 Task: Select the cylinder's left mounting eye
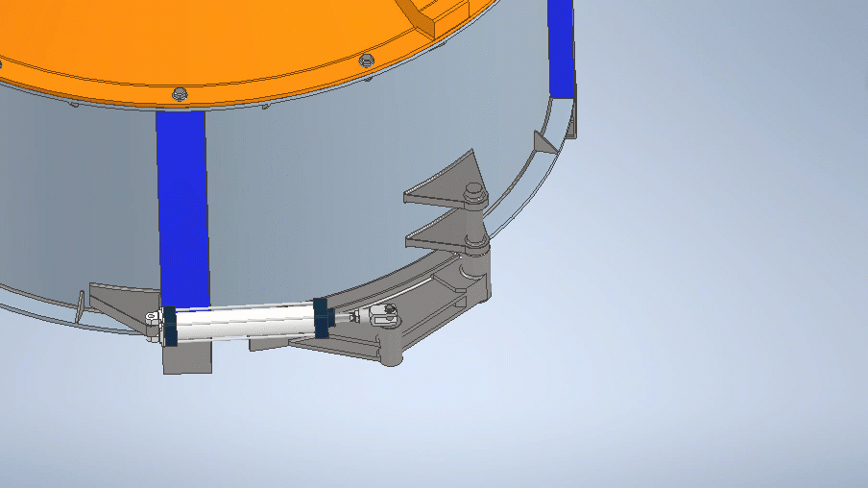click(x=153, y=319)
